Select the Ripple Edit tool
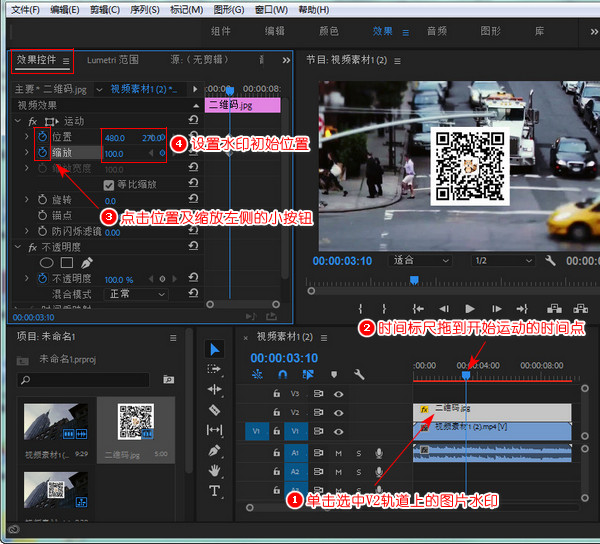This screenshot has width=600, height=544. (x=214, y=389)
